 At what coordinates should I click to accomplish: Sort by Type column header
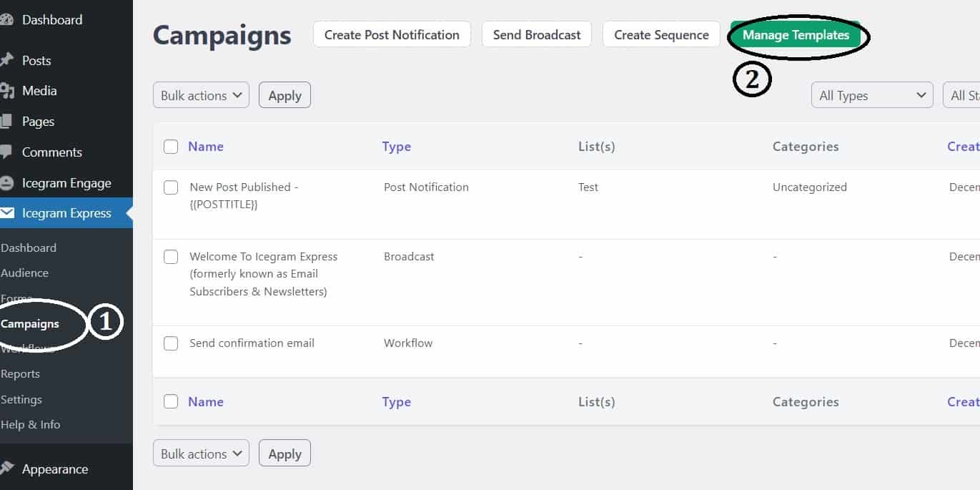397,147
